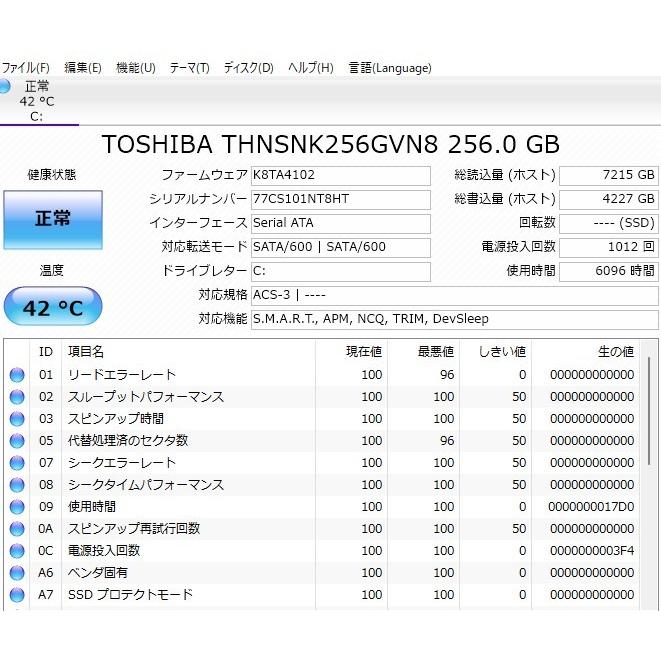Click the firmware field K8TA4102
Viewport: 661px width, 661px height.
[x=341, y=175]
